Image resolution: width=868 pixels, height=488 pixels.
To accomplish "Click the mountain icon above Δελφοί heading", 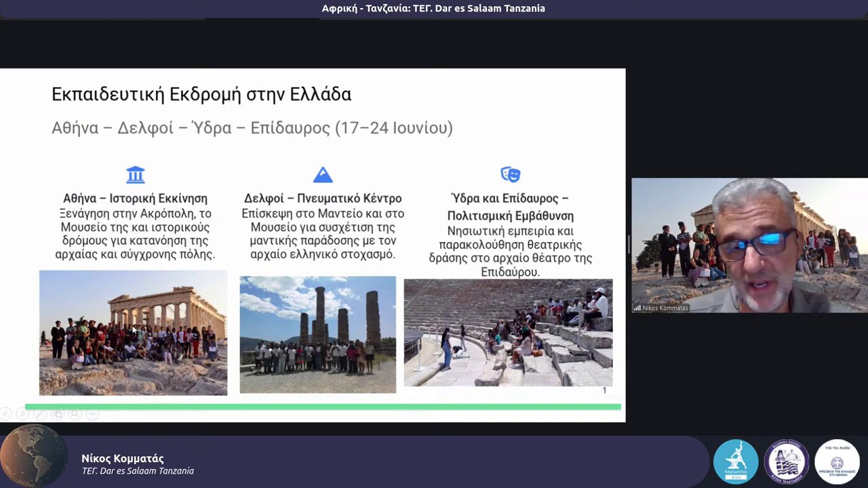I will pos(323,175).
